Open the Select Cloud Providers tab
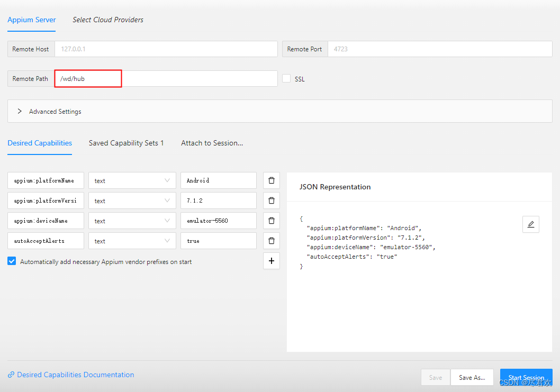 point(108,20)
